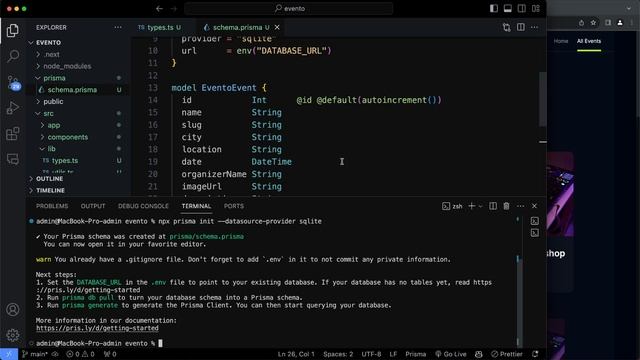Open the new terminal profile dropdown arrow
Screen dimensions: 640x360
pos(480,206)
